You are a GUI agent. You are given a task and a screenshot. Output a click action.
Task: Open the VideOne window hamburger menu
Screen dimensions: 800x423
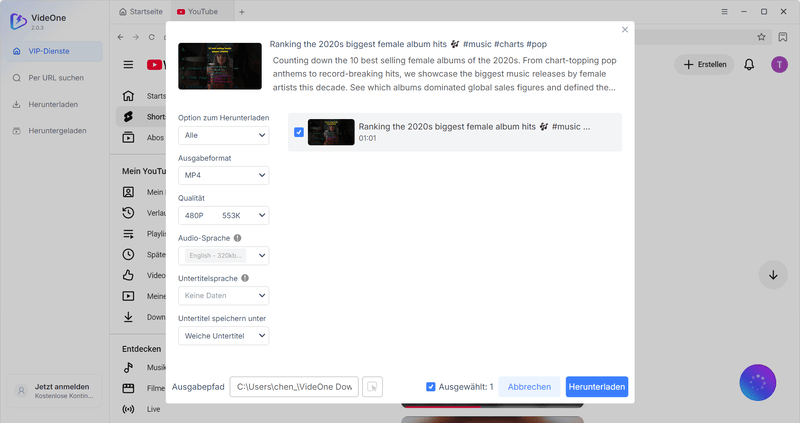(724, 11)
